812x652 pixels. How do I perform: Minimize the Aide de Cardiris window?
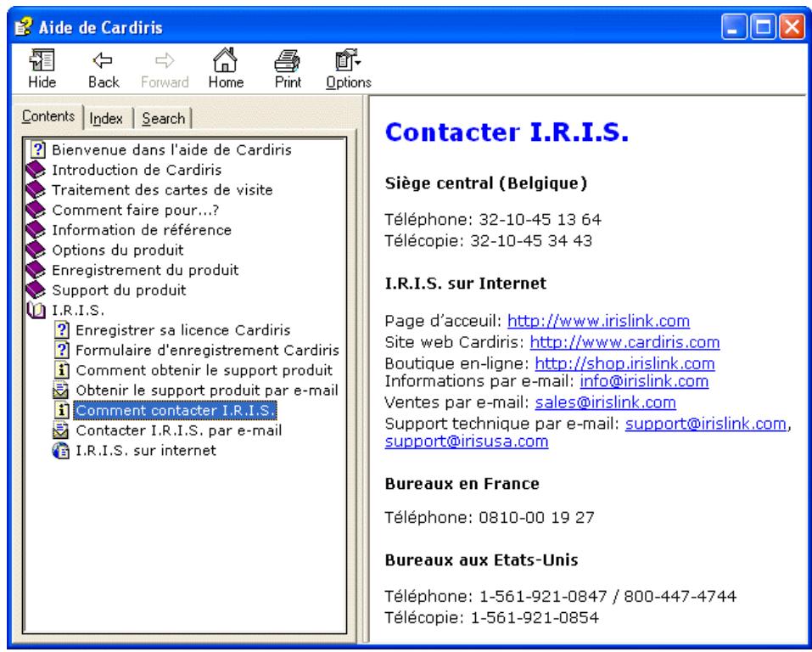pos(734,26)
